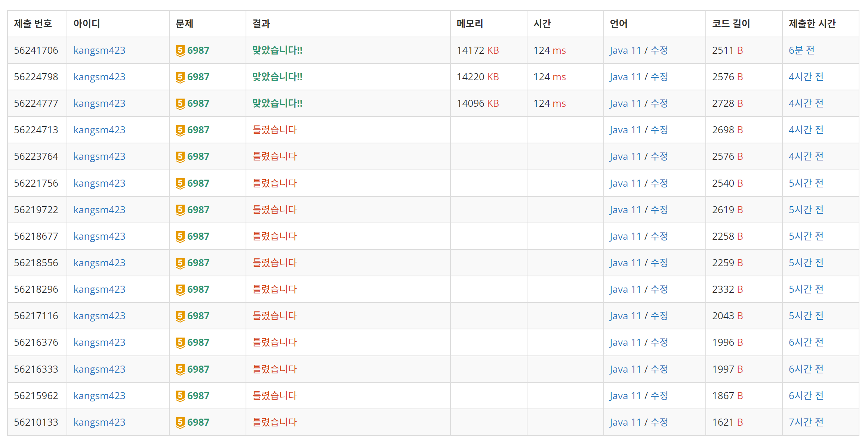Screen dimensions: 868x441
Task: Open problem 6987 link in row 56224777
Action: tap(198, 103)
